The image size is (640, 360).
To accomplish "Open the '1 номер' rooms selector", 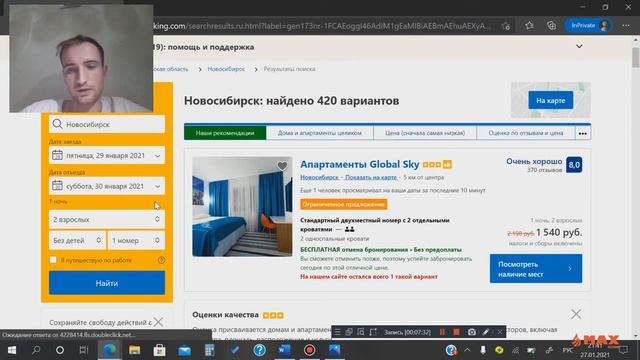I will click(136, 240).
